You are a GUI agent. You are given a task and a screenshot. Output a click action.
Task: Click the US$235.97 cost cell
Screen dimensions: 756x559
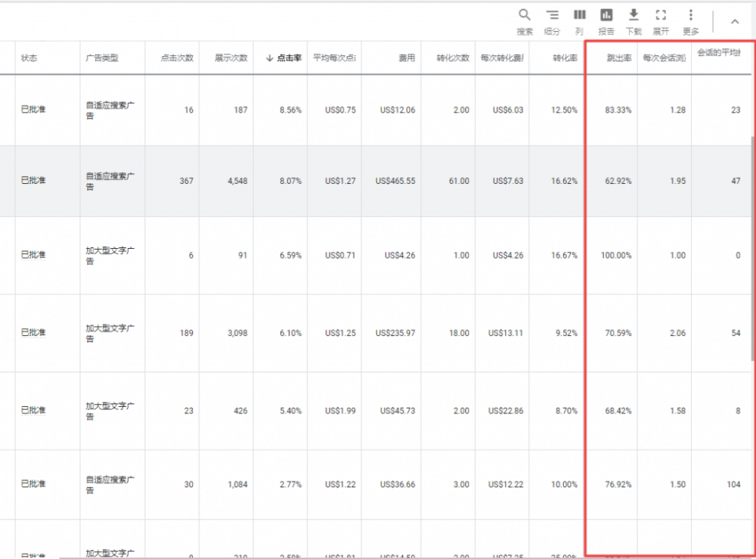[x=396, y=334]
